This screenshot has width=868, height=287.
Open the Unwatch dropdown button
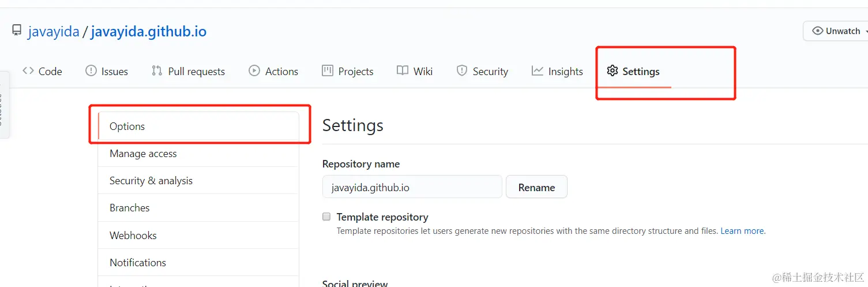[x=836, y=31]
